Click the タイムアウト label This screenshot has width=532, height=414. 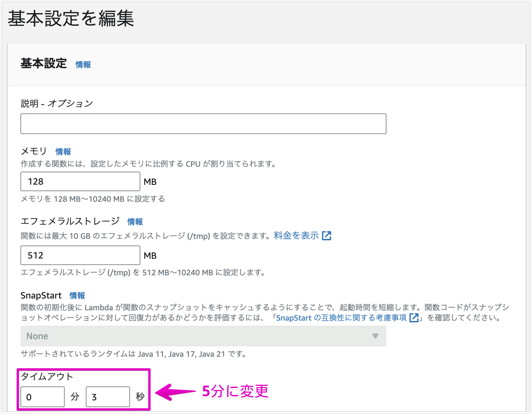pos(47,376)
